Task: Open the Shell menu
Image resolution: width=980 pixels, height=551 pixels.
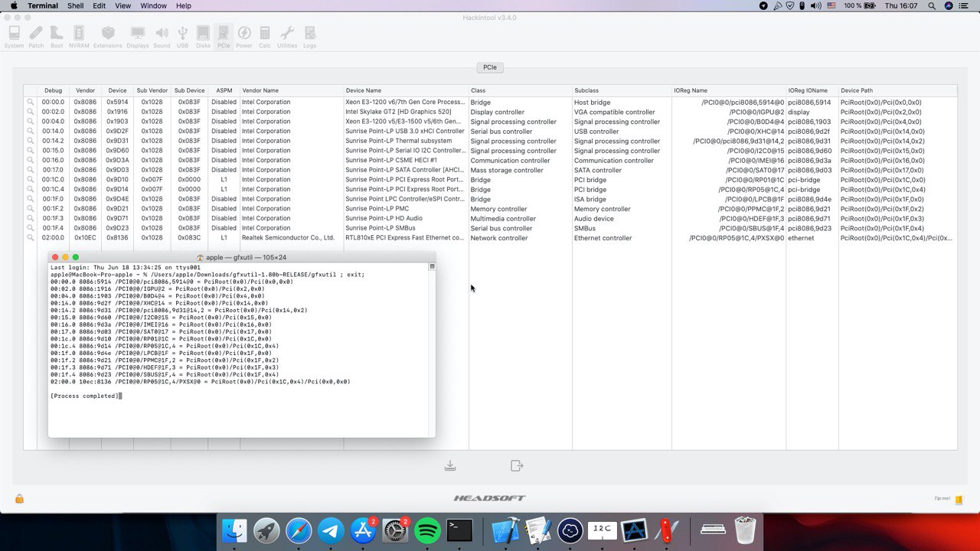Action: coord(76,5)
